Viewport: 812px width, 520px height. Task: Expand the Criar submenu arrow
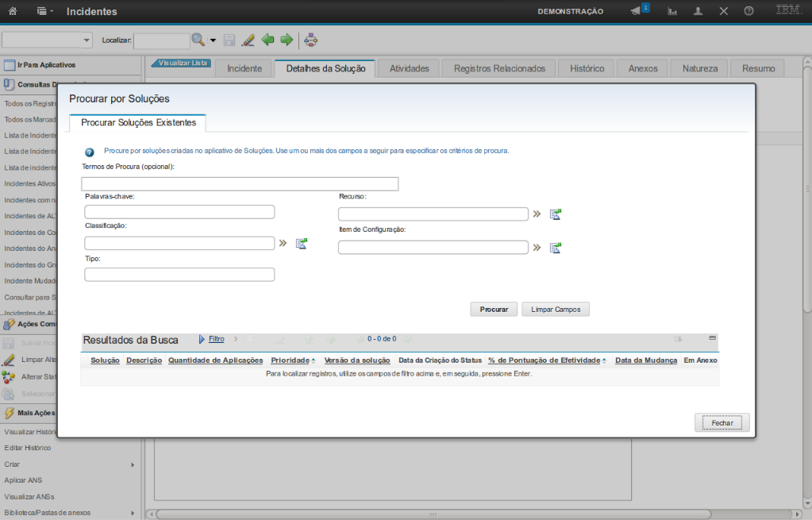point(133,464)
